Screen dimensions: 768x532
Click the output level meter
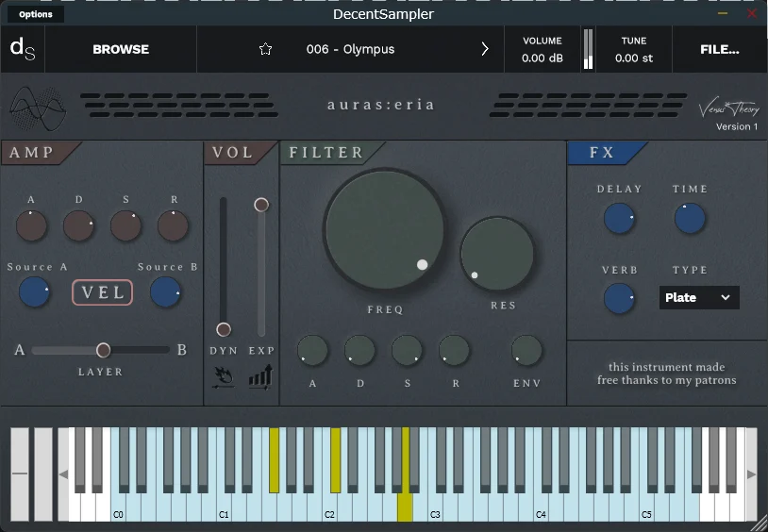click(x=588, y=49)
